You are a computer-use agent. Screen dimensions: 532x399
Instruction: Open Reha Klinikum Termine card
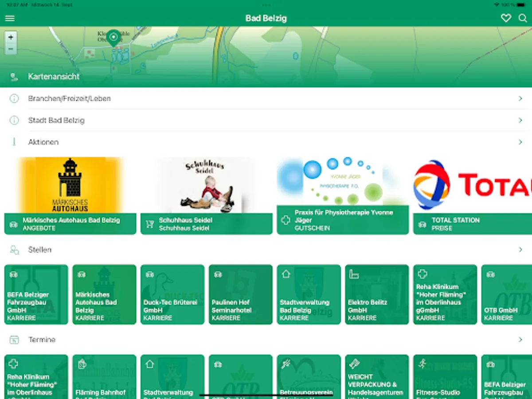[36, 377]
